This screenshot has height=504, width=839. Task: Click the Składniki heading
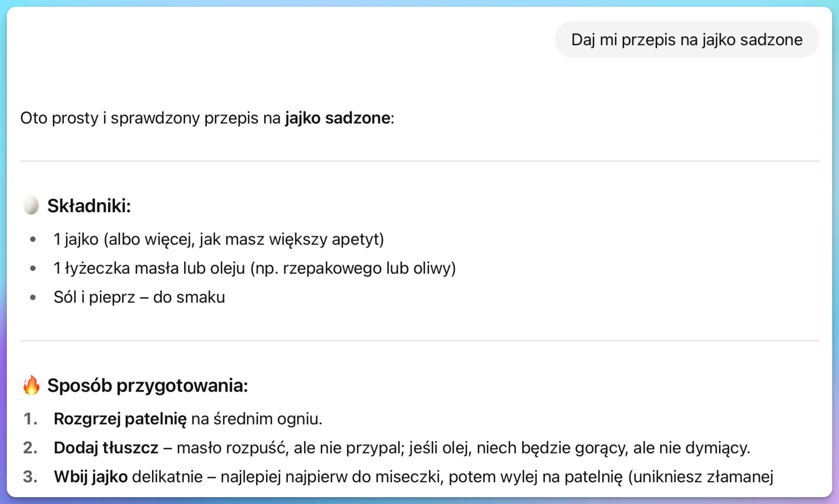tap(89, 206)
